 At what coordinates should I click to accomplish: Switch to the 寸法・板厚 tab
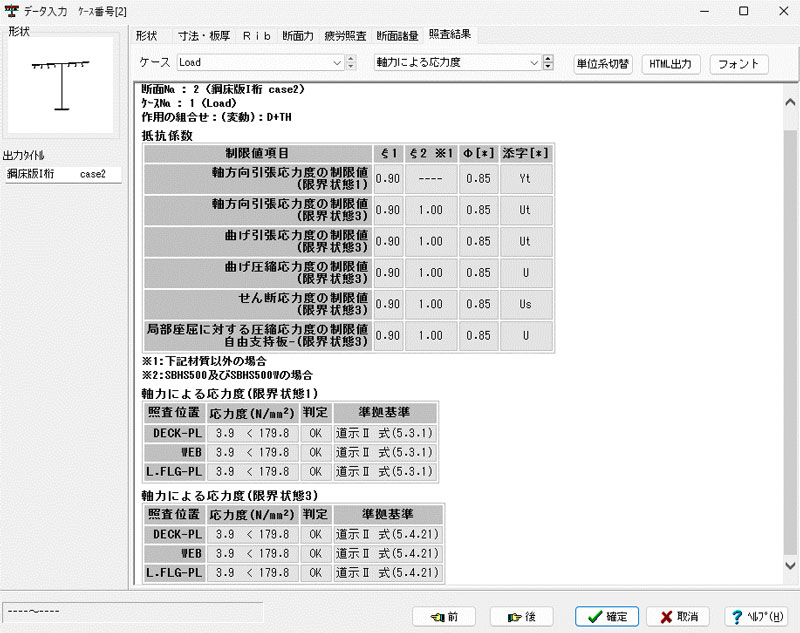tap(204, 36)
